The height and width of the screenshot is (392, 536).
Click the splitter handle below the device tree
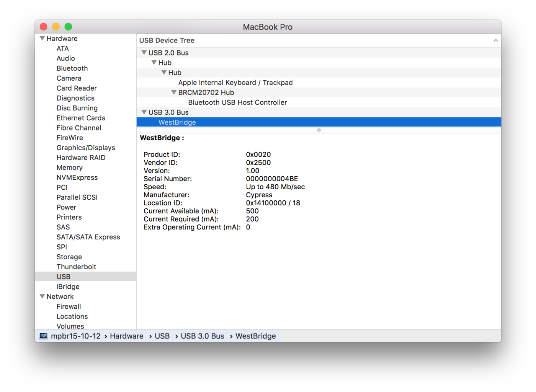click(x=319, y=130)
